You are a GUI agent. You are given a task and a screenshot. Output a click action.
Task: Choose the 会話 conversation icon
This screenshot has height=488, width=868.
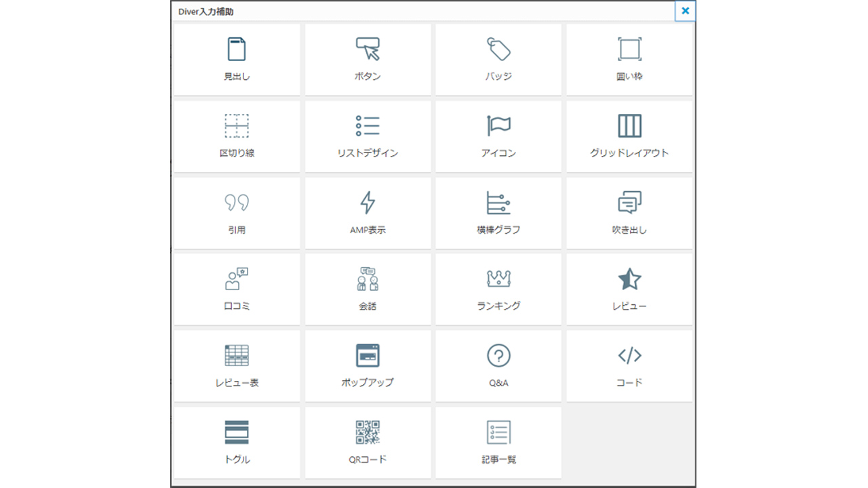(368, 279)
